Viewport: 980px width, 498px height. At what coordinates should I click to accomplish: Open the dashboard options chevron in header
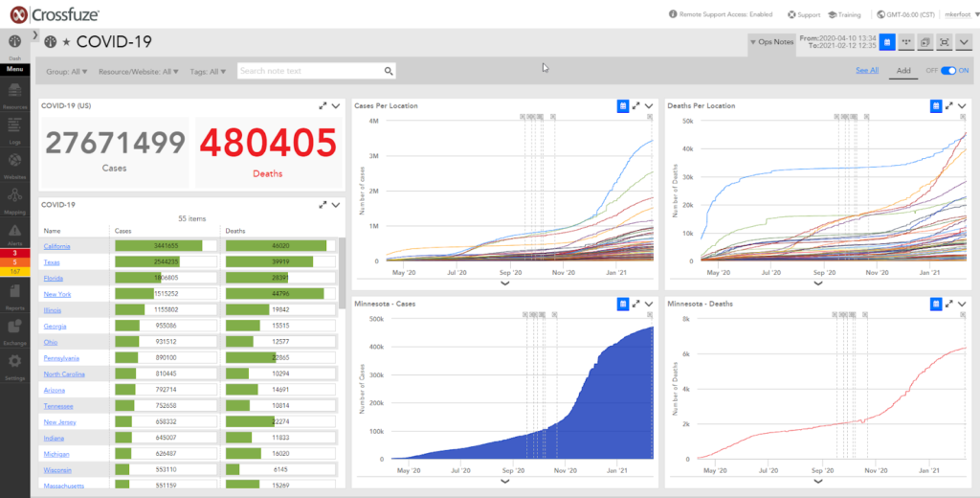(x=964, y=42)
